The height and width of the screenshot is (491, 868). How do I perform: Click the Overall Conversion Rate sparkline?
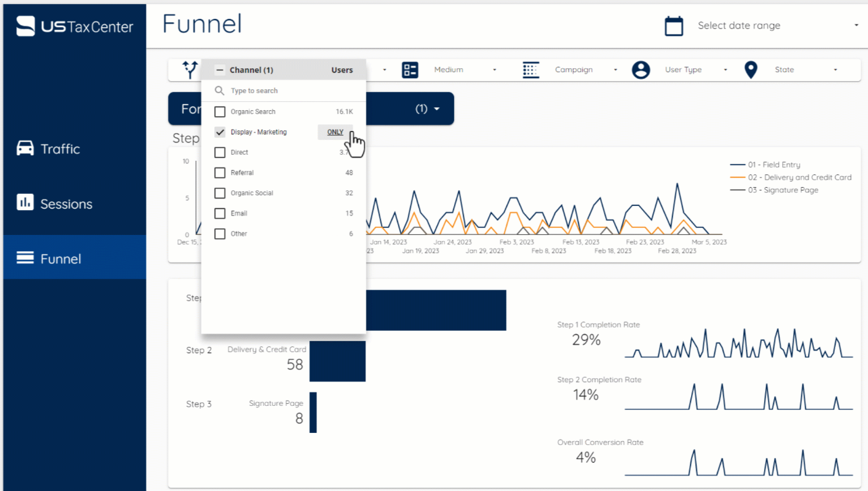point(738,461)
